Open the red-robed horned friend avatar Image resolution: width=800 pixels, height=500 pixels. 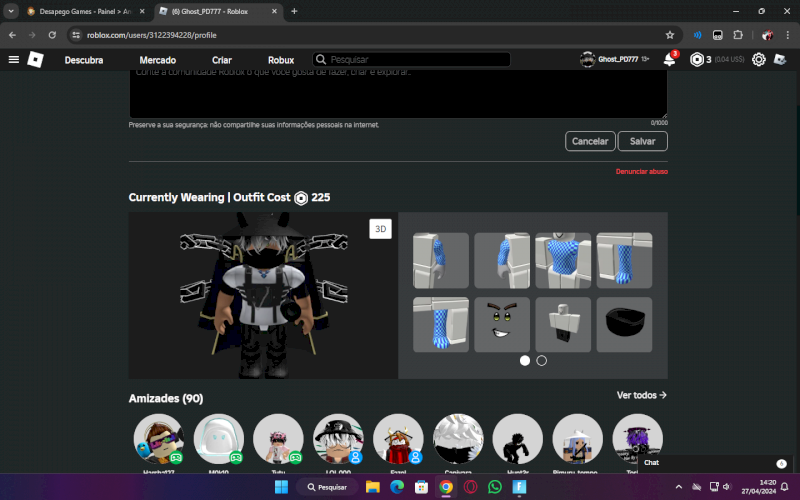[x=398, y=439]
